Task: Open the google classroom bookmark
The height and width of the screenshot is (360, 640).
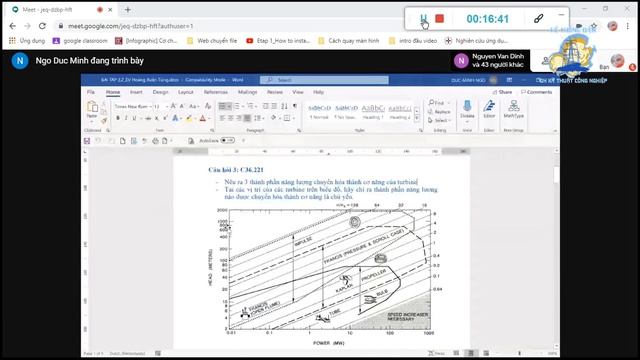Action: (x=80, y=41)
